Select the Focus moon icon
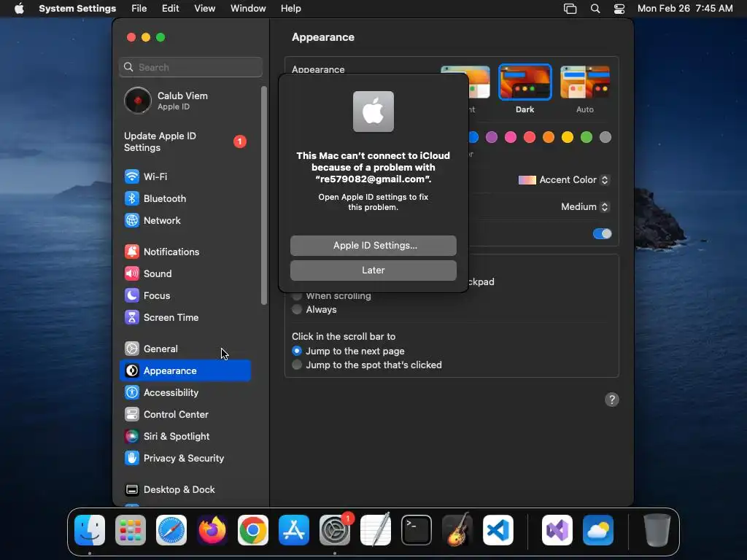747x560 pixels. (x=132, y=296)
